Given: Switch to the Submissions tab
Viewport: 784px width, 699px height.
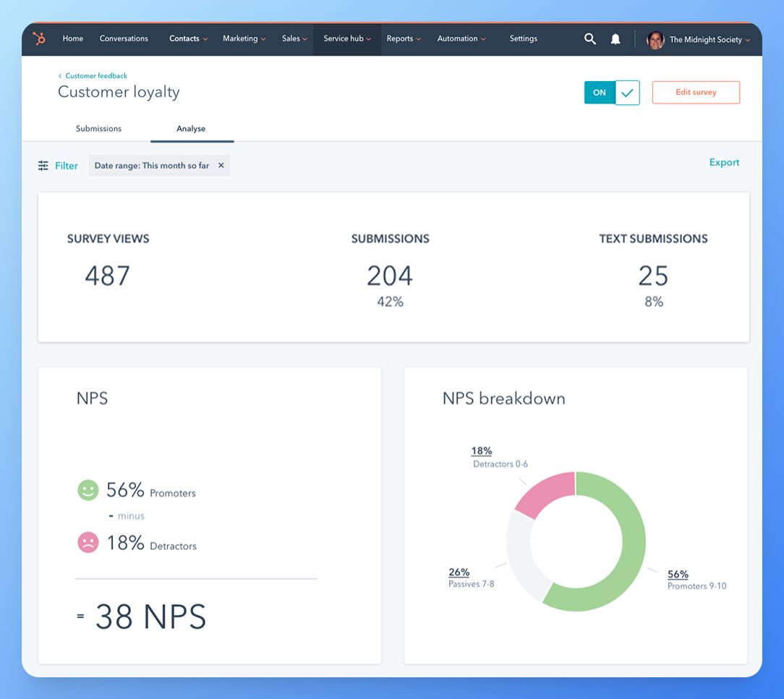Looking at the screenshot, I should pyautogui.click(x=98, y=129).
